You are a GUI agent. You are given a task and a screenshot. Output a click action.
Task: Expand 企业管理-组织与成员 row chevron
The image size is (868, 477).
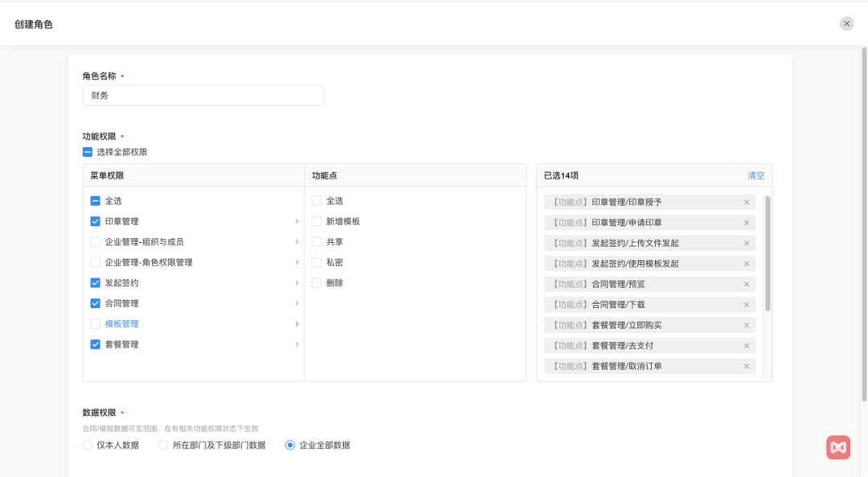(297, 241)
